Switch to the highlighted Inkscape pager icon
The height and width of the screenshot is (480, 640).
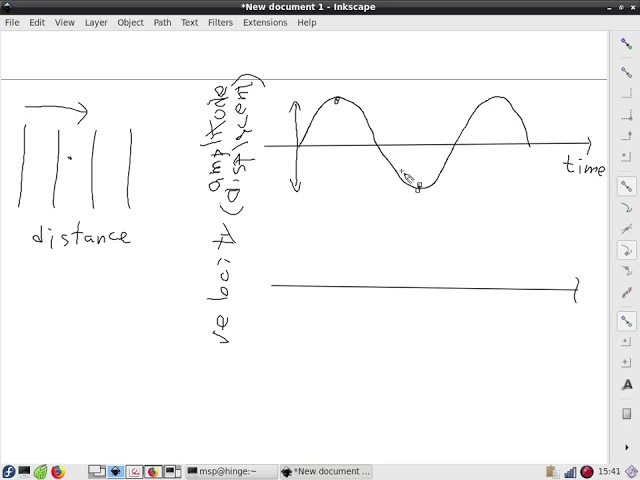coord(116,472)
